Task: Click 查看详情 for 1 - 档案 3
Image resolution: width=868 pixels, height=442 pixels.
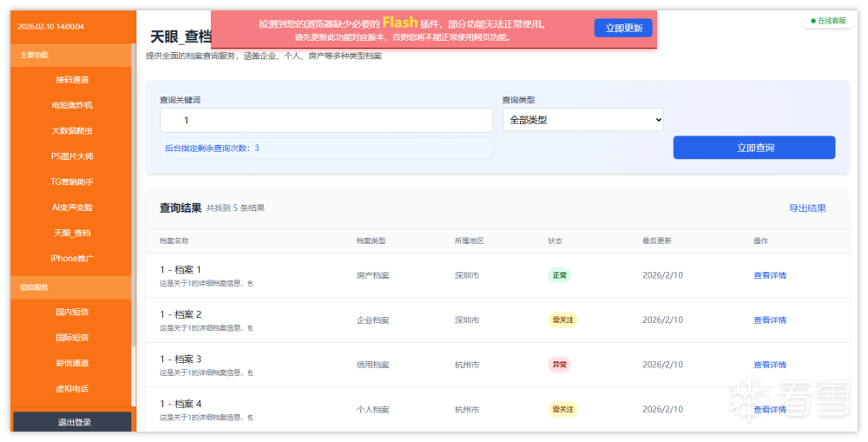Action: 769,365
